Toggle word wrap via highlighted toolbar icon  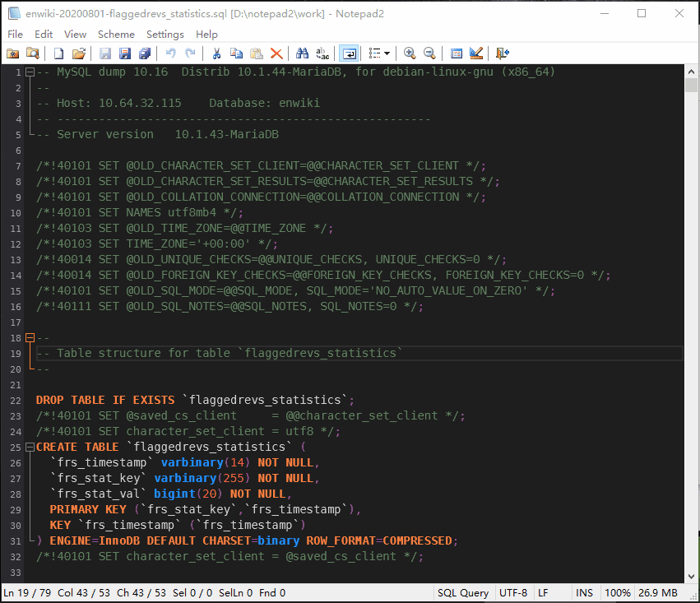349,53
